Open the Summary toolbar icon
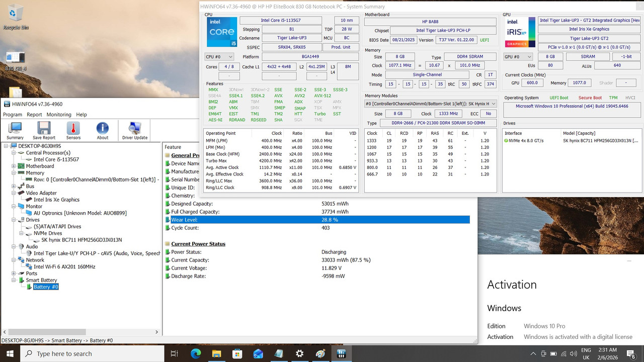The image size is (644, 362). (x=15, y=131)
